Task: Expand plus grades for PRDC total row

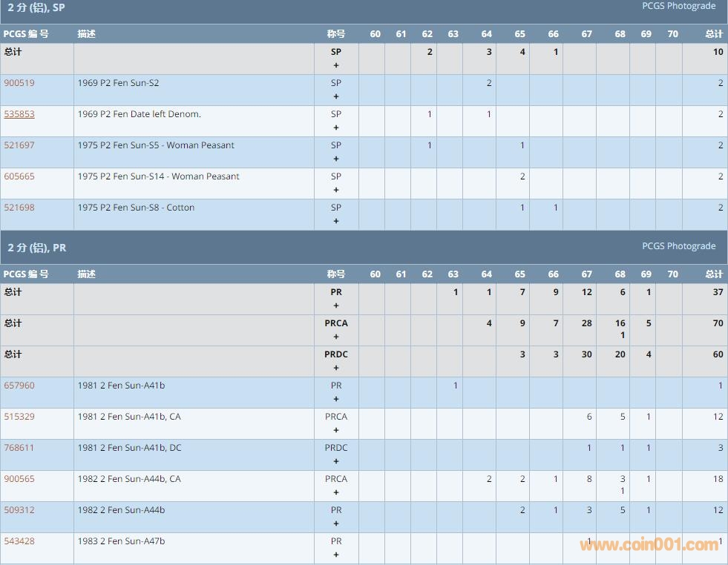Action: click(x=336, y=368)
